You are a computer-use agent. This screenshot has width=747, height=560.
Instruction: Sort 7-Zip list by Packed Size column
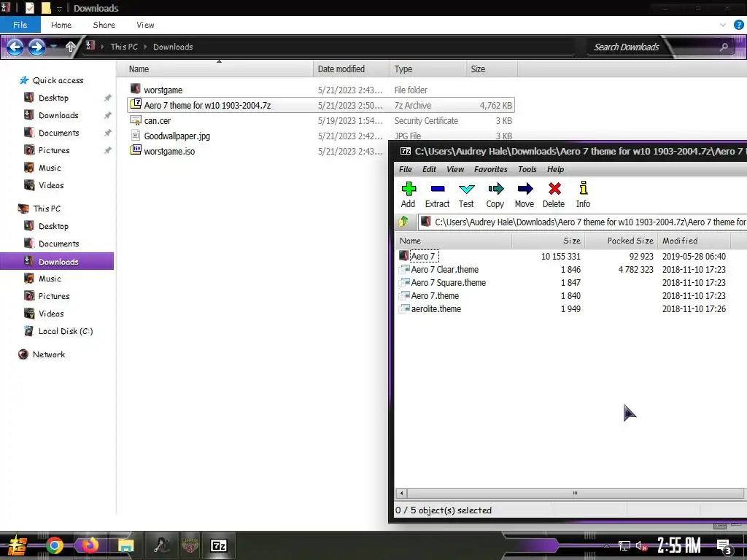tap(622, 241)
